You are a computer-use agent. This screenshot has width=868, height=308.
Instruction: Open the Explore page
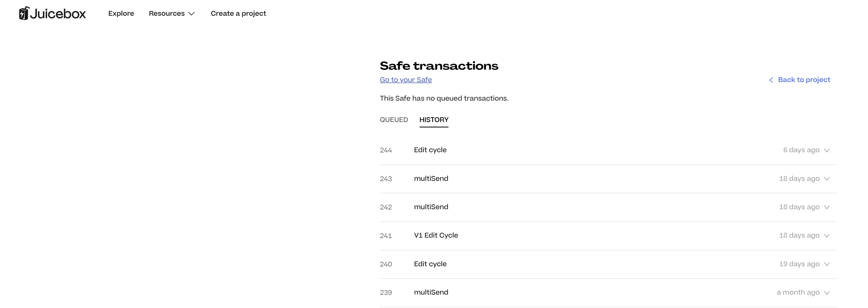(121, 13)
